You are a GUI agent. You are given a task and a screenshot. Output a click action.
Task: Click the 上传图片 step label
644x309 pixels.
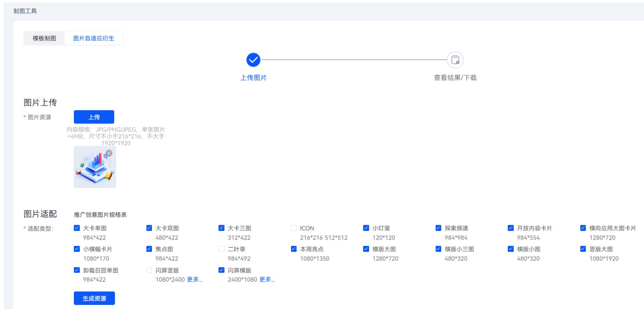pos(253,77)
